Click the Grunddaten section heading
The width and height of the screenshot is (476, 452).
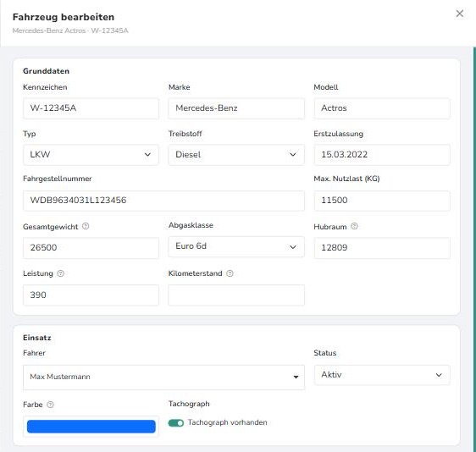click(46, 71)
